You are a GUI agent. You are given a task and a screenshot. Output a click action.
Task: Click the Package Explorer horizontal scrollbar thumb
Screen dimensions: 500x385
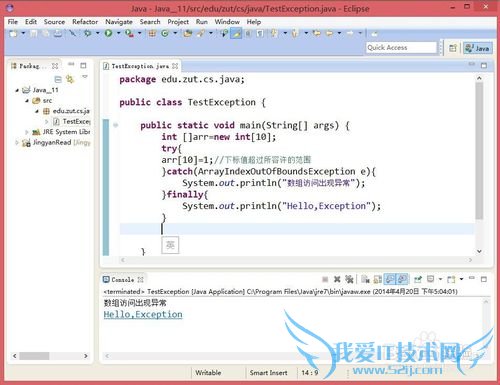point(34,356)
